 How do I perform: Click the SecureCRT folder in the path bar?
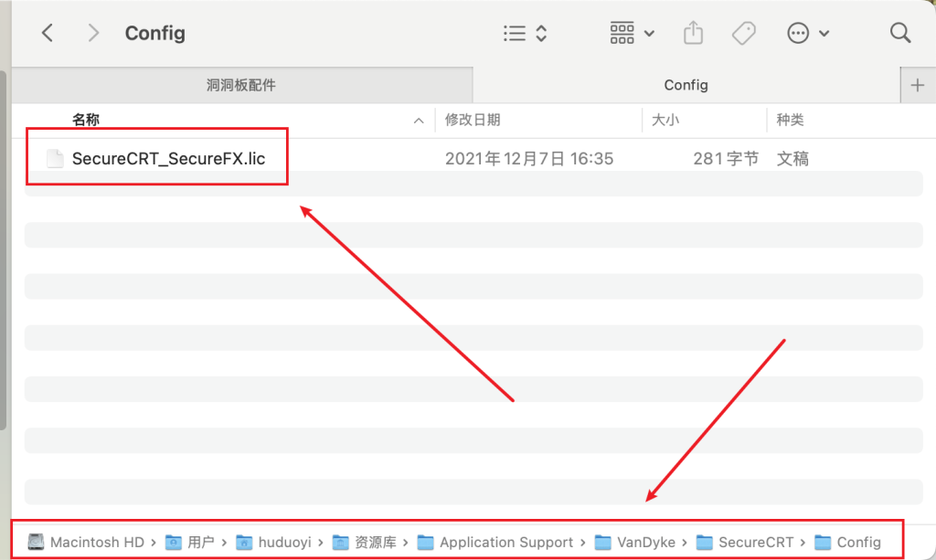point(745,542)
